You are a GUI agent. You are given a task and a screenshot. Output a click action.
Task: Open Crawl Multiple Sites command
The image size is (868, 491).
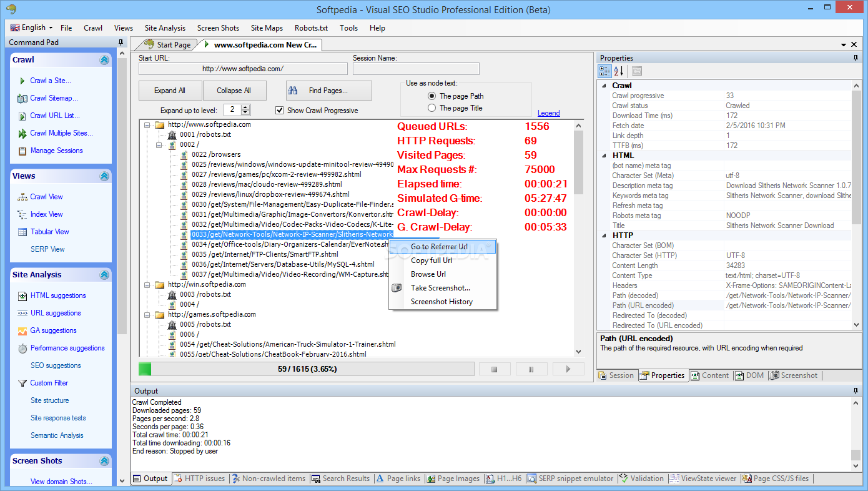coord(61,133)
